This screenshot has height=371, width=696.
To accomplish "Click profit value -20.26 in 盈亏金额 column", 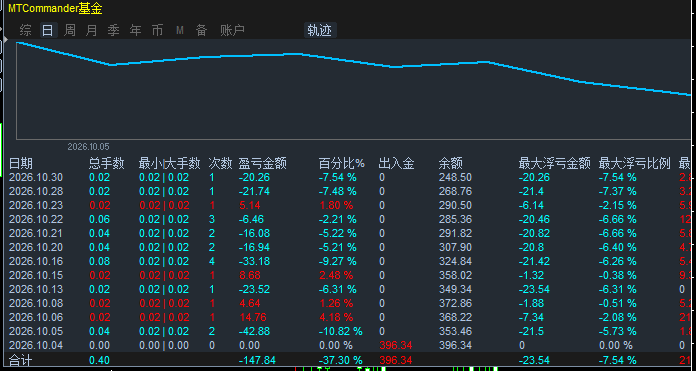I will pyautogui.click(x=254, y=178).
